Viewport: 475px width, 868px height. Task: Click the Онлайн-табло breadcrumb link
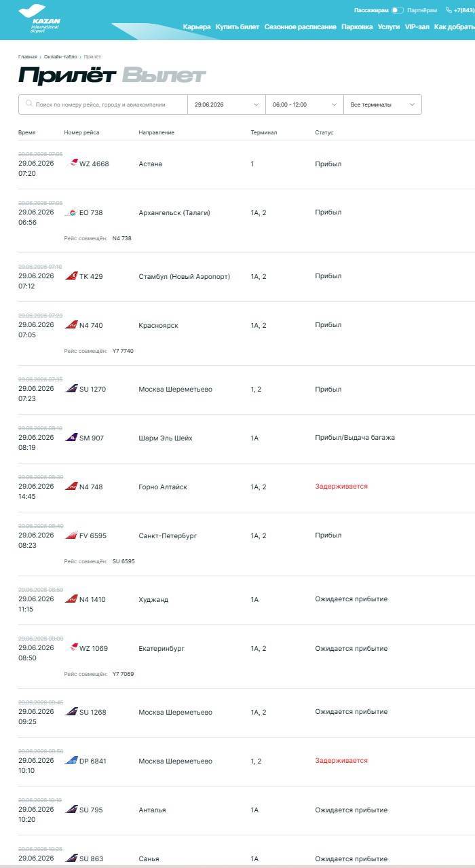pos(60,57)
